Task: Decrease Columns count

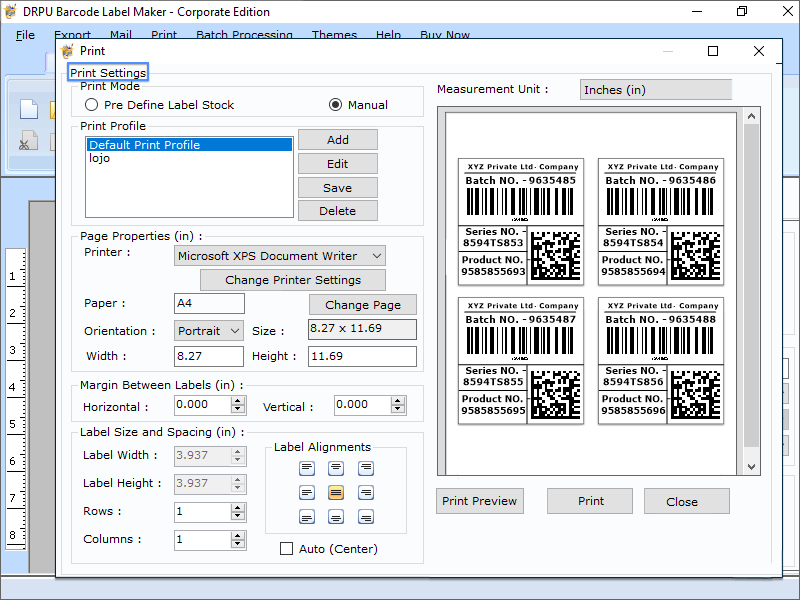Action: (x=238, y=544)
